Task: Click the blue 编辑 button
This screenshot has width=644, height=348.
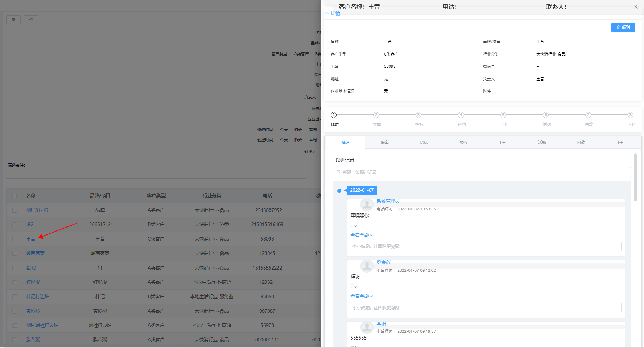Action: (623, 27)
